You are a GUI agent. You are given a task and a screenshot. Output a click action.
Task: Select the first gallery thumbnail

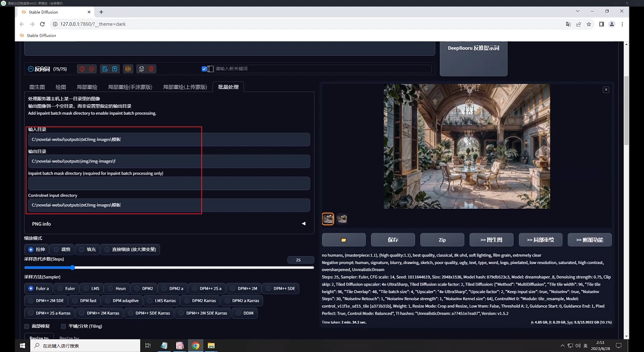click(x=328, y=219)
